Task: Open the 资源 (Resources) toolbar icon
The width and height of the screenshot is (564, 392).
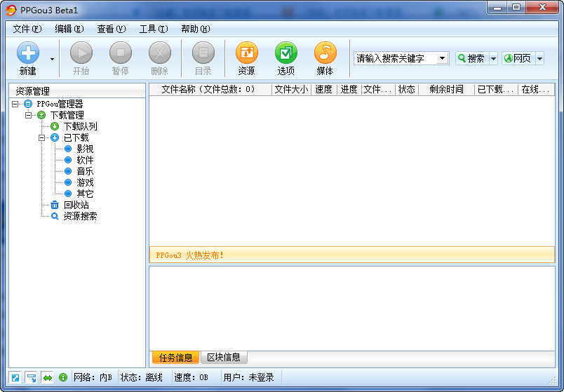Action: pyautogui.click(x=247, y=53)
